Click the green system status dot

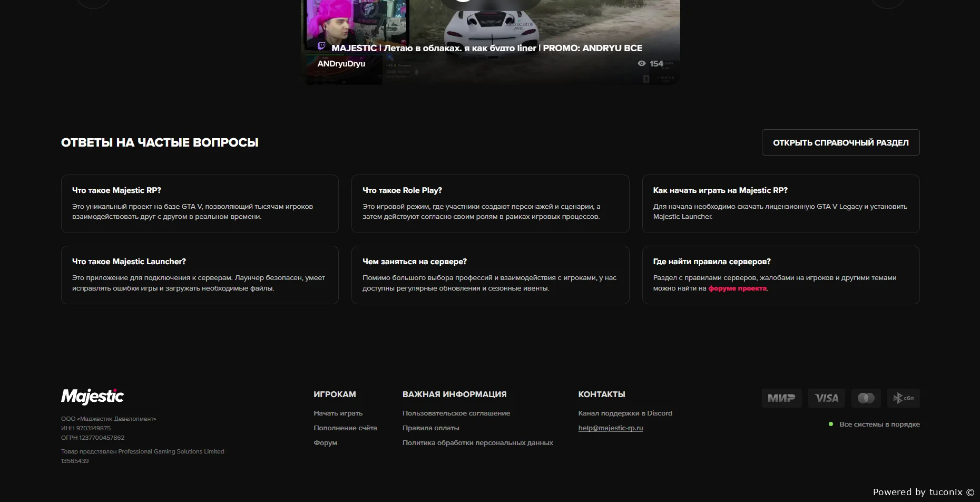tap(831, 424)
